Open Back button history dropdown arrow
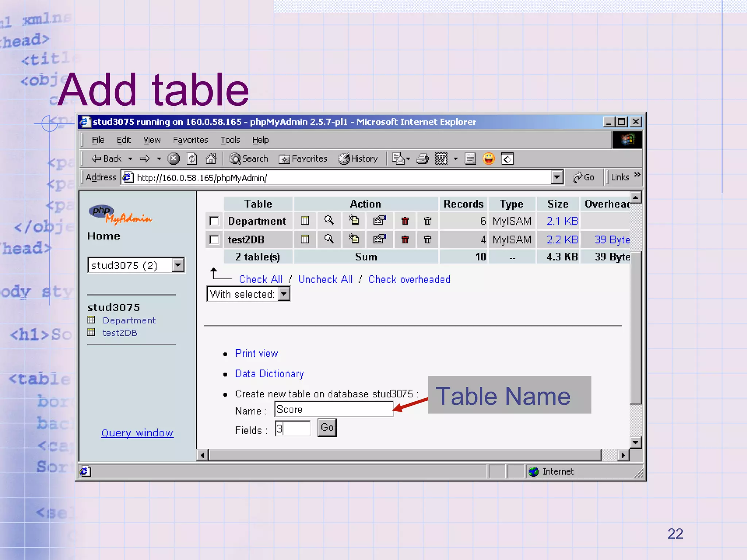 click(130, 159)
